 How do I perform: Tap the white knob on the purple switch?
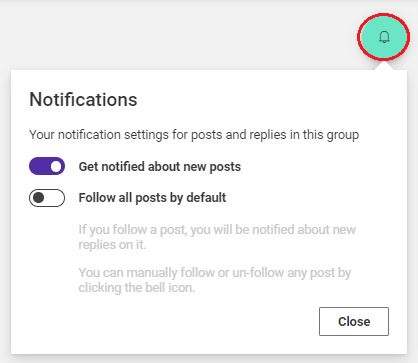[56, 166]
